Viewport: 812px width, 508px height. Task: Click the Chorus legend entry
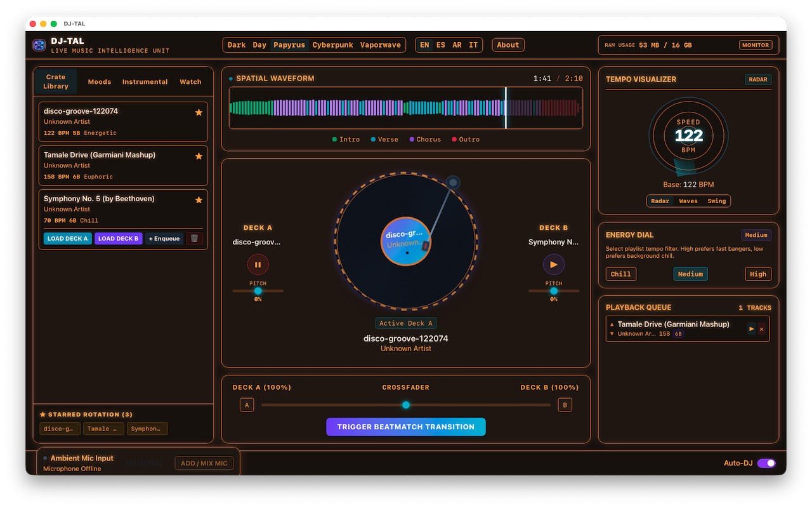(425, 139)
